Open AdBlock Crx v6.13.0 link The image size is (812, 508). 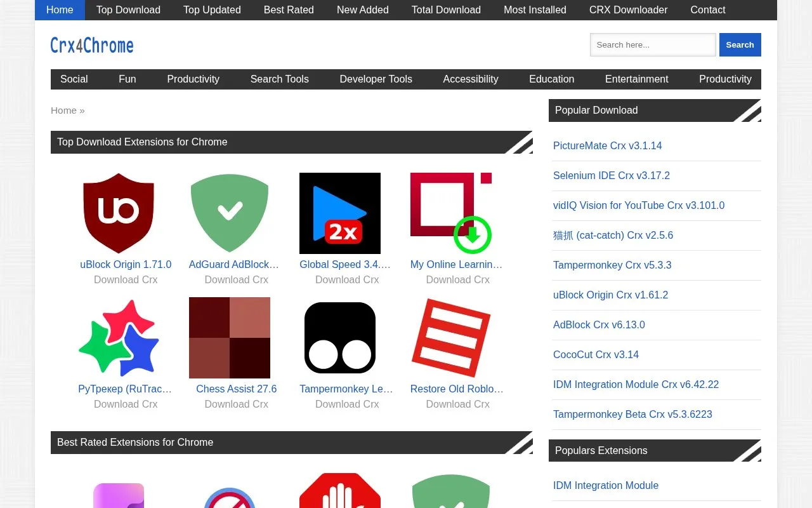pyautogui.click(x=599, y=325)
